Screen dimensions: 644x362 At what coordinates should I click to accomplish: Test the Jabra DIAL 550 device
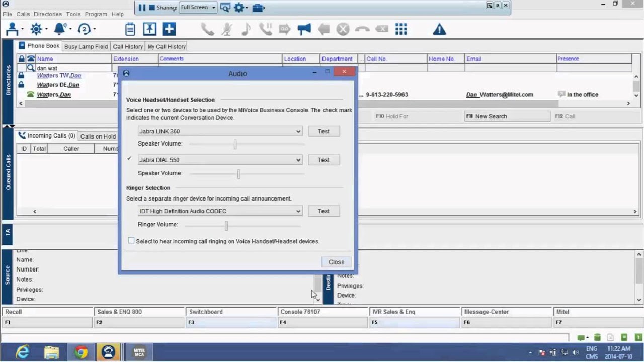click(x=324, y=160)
